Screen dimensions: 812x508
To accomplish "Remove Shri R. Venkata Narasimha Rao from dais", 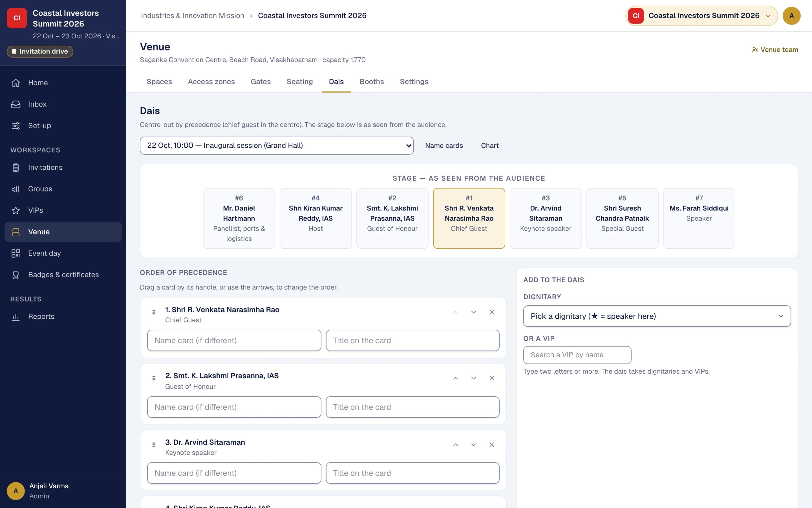I will [491, 312].
